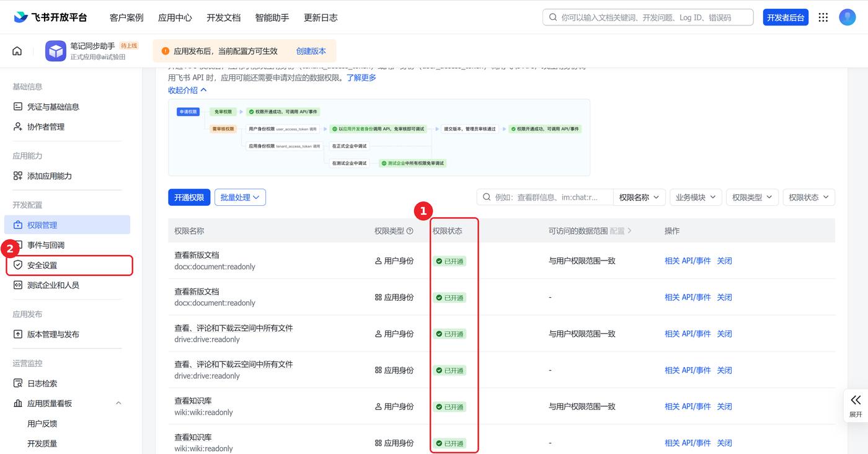Click the 权限管理 lock icon
This screenshot has width=868, height=454.
[18, 225]
